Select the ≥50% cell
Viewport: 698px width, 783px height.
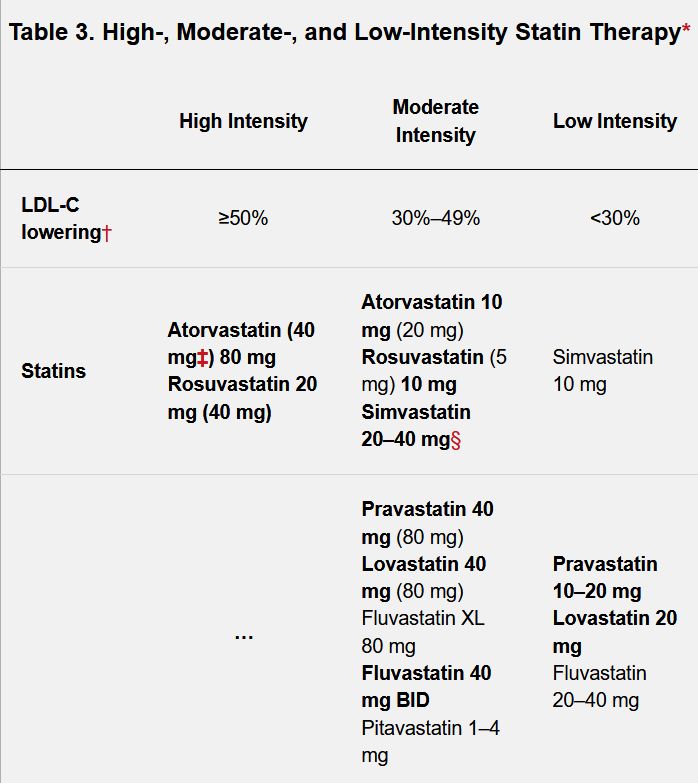(243, 218)
